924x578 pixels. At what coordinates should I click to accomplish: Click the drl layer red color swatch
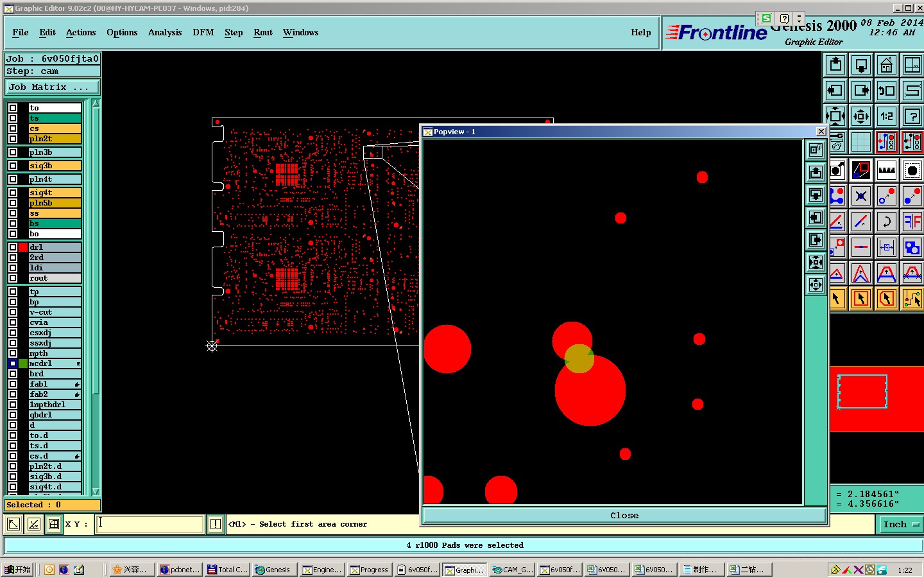[x=23, y=247]
